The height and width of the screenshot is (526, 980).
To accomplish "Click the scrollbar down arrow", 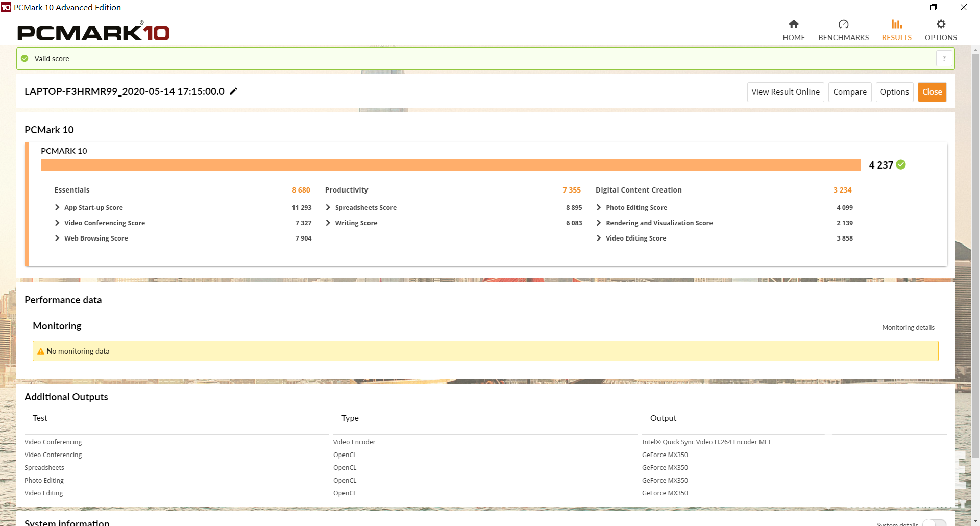I will pyautogui.click(x=975, y=521).
